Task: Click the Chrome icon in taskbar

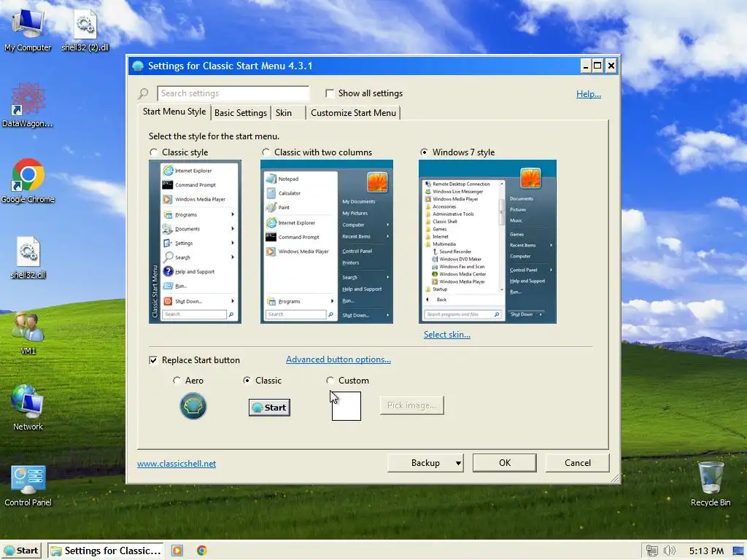Action: click(202, 551)
